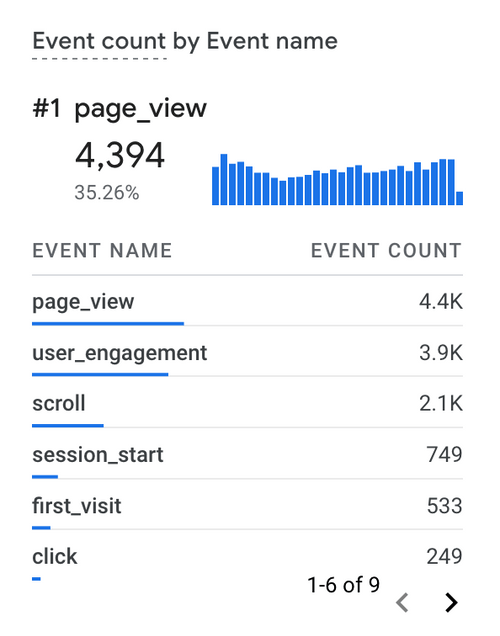This screenshot has height=636, width=500.
Task: Click the EVENT COUNT column header
Action: [x=386, y=250]
